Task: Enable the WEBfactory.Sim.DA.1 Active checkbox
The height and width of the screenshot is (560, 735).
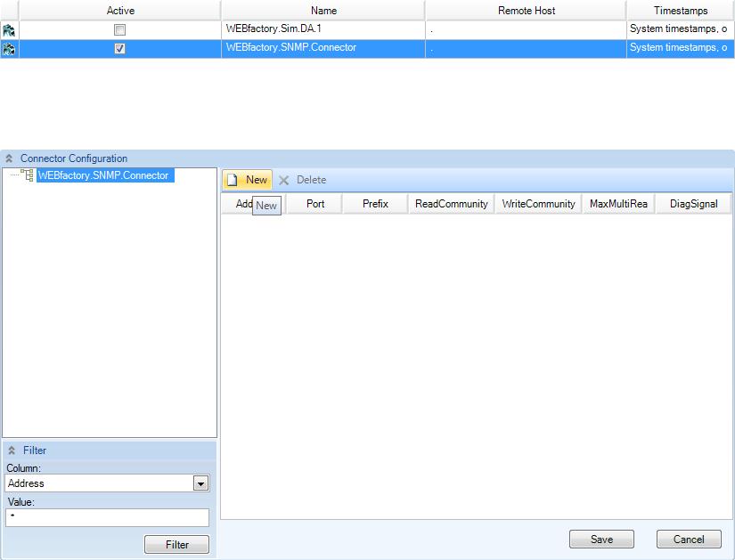Action: [120, 29]
